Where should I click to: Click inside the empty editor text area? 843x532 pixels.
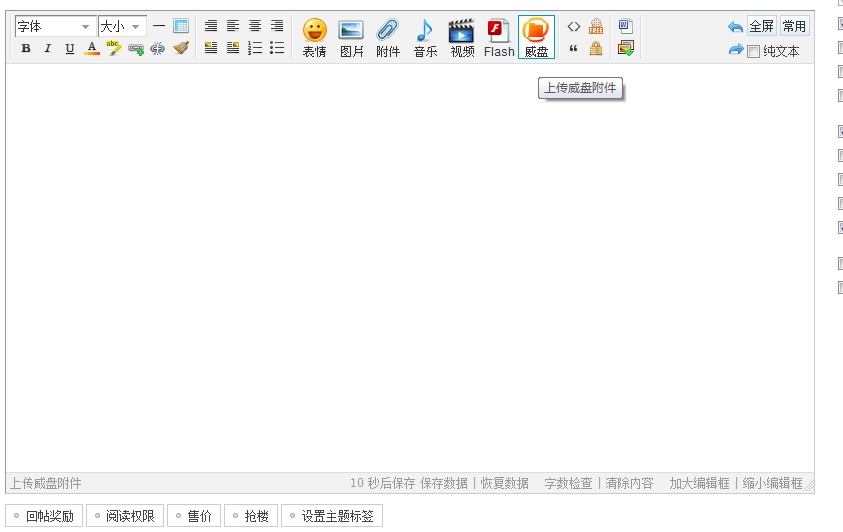pos(410,268)
